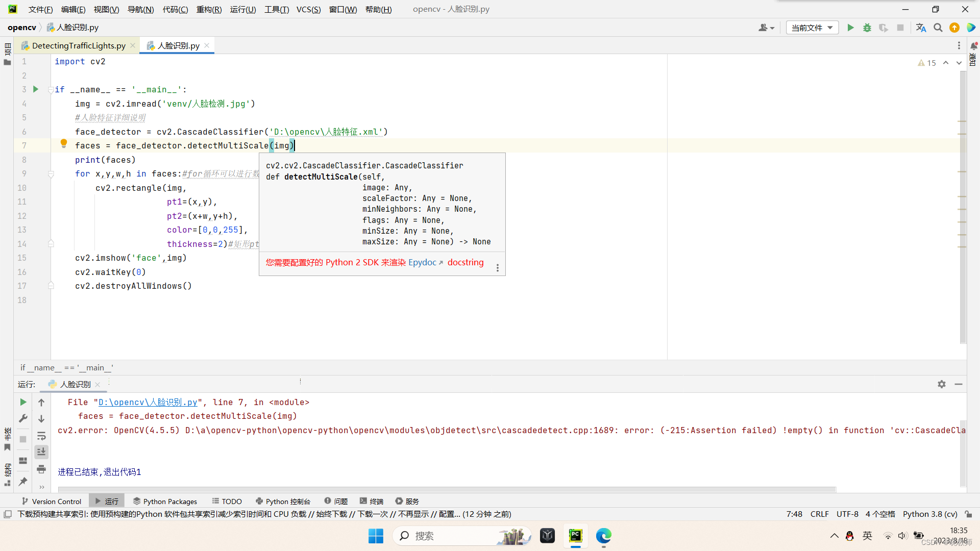Click the green Run button in top toolbar
Image resolution: width=980 pixels, height=551 pixels.
pos(850,28)
